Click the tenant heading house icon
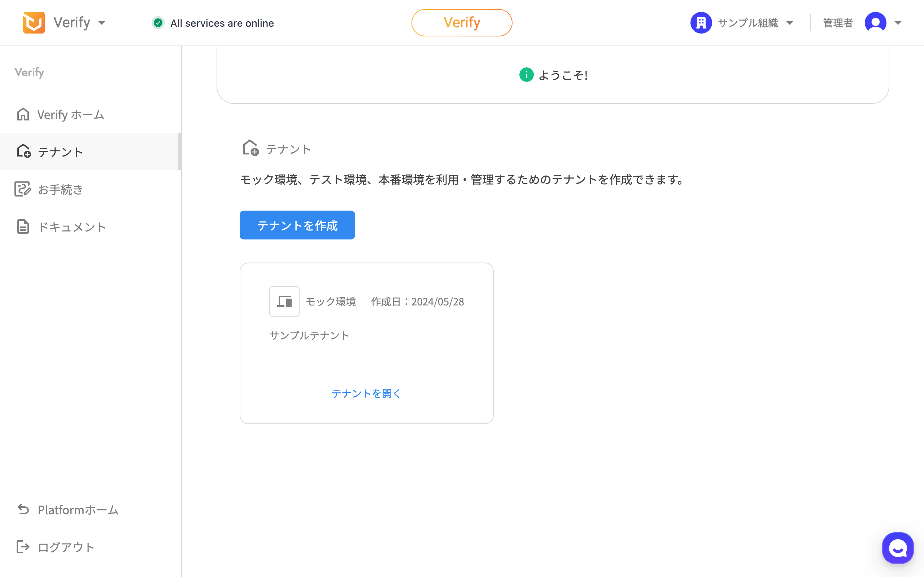 click(250, 148)
